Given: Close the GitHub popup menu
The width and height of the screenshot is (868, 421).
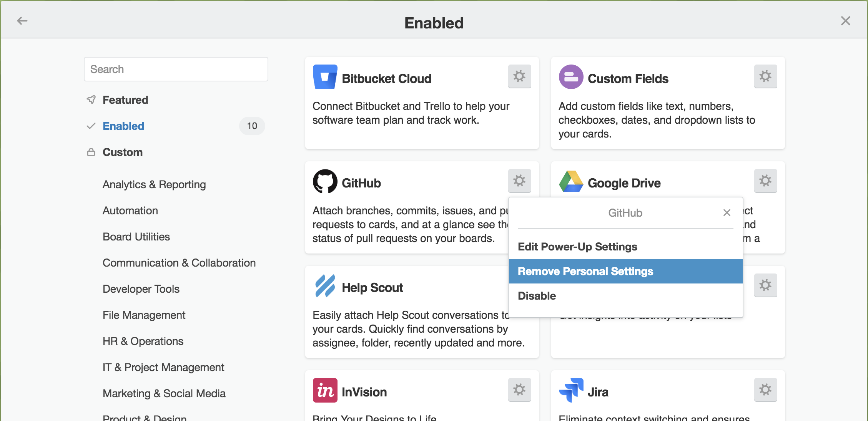Looking at the screenshot, I should (727, 213).
